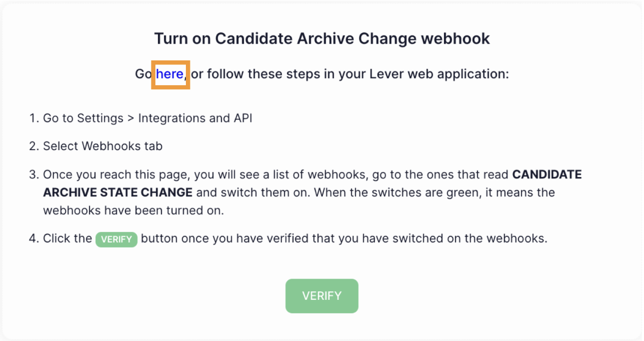Image resolution: width=644 pixels, height=341 pixels.
Task: Click the list number 3 marker
Action: tap(34, 175)
